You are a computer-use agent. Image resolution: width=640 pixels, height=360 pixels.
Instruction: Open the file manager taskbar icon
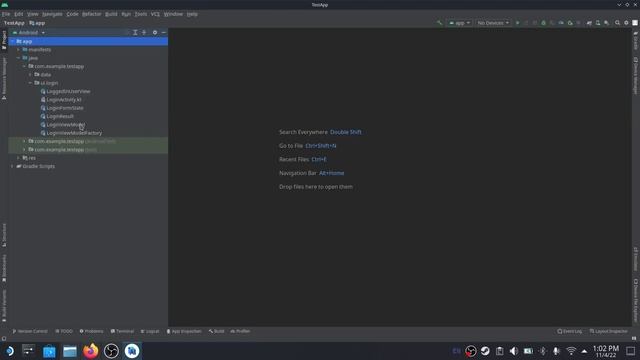pos(70,351)
